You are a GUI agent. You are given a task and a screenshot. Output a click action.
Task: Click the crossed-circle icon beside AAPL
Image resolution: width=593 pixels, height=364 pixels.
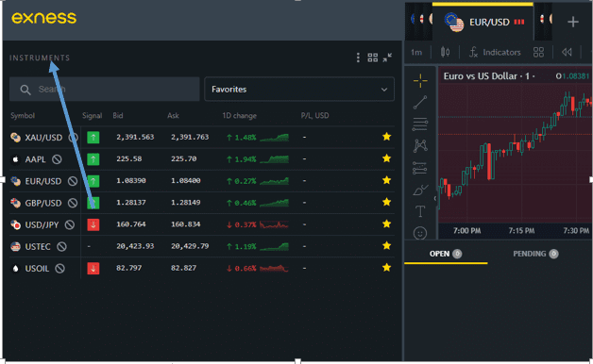[x=57, y=159]
